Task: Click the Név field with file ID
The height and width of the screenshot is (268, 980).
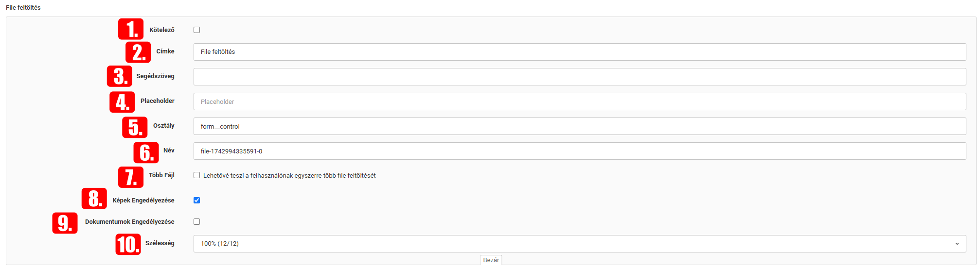Action: tap(579, 151)
